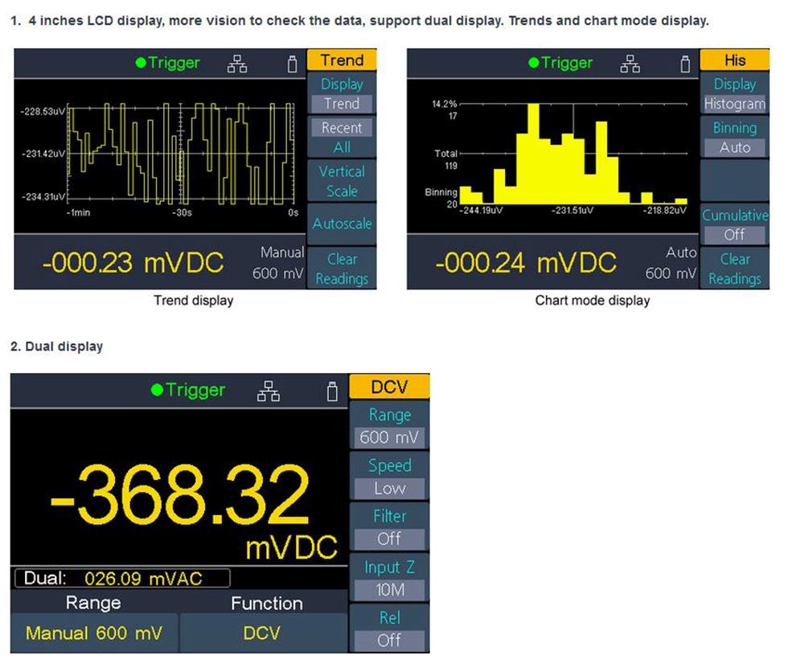
Task: Toggle the Filter Off softkey
Action: click(x=389, y=528)
